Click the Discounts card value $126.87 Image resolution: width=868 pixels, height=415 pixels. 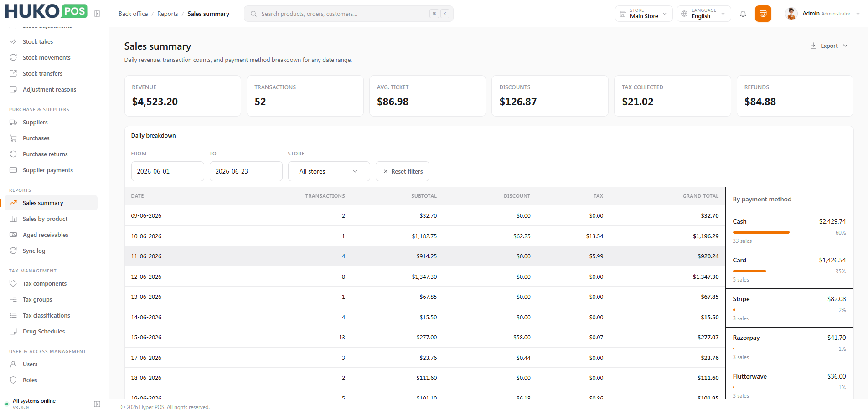(518, 102)
